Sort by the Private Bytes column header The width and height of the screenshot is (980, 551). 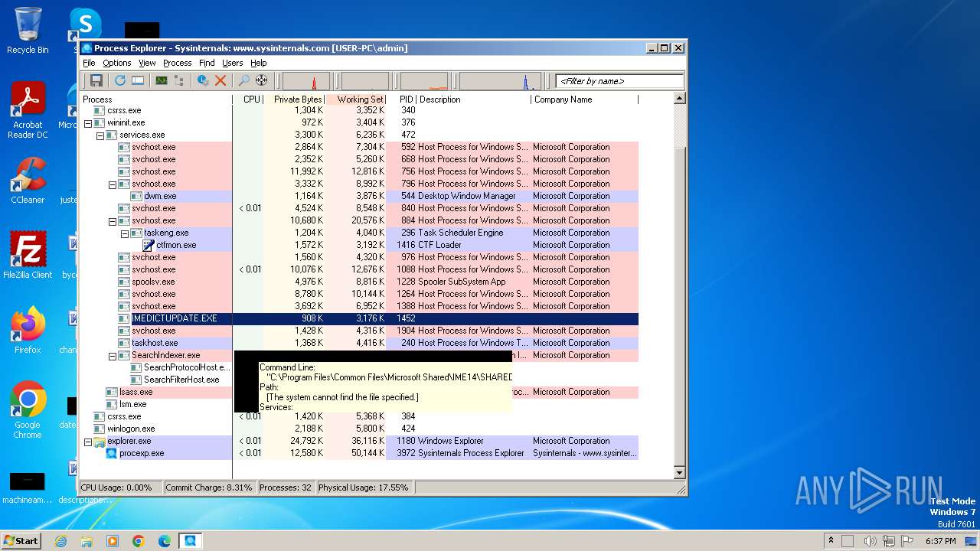click(x=295, y=99)
